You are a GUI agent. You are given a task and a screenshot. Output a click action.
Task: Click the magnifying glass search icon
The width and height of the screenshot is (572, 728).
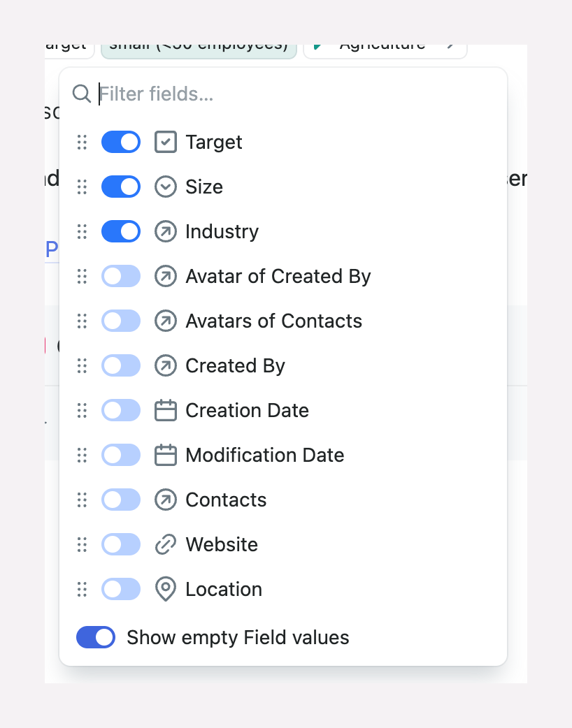pyautogui.click(x=81, y=94)
